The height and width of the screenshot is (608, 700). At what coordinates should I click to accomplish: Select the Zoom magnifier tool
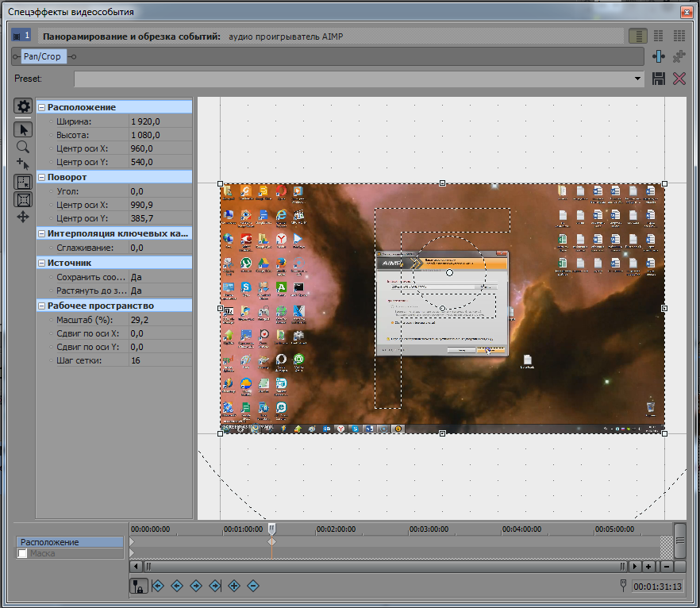pos(23,147)
